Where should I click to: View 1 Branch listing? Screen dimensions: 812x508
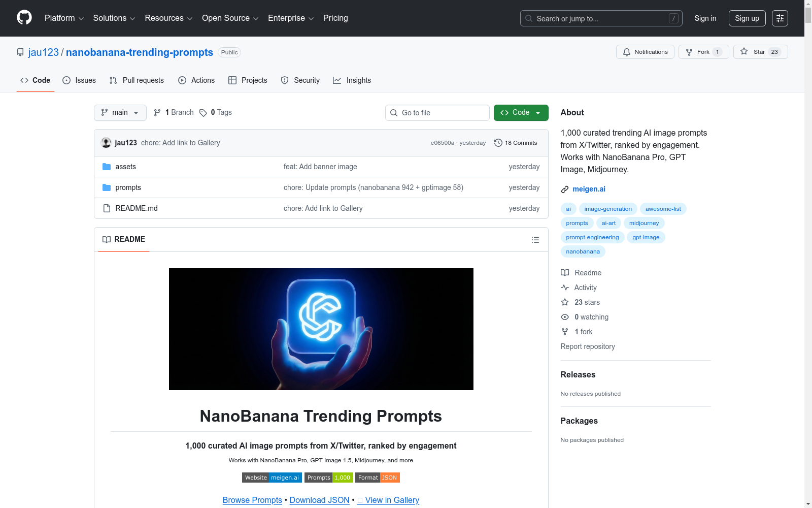click(x=174, y=112)
